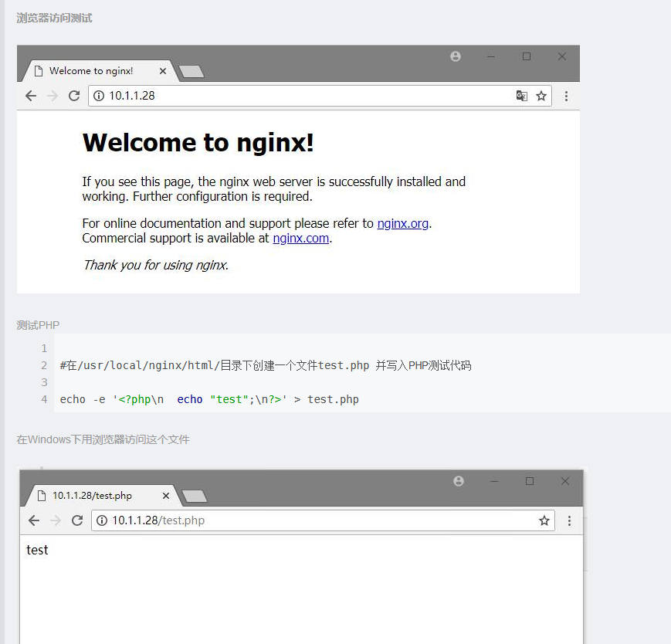
Task: Click the 10.1.1.28/test.php address bar
Action: [323, 520]
